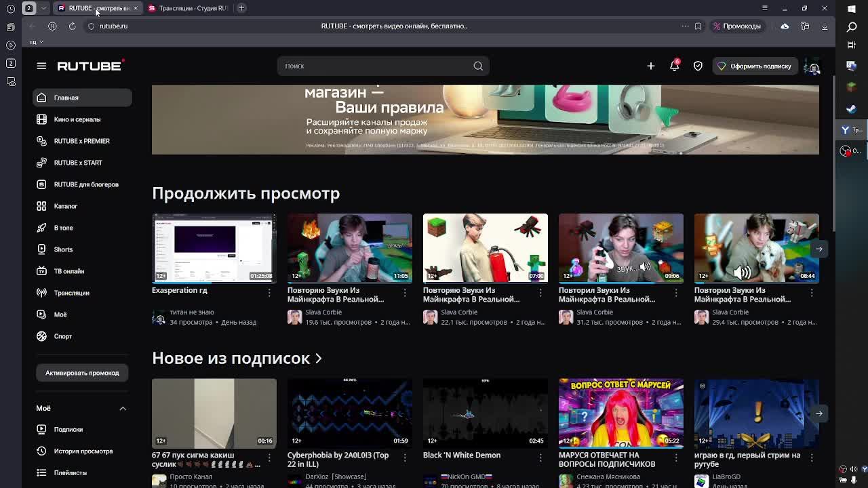Open В топе section
This screenshot has height=488, width=868.
point(82,228)
